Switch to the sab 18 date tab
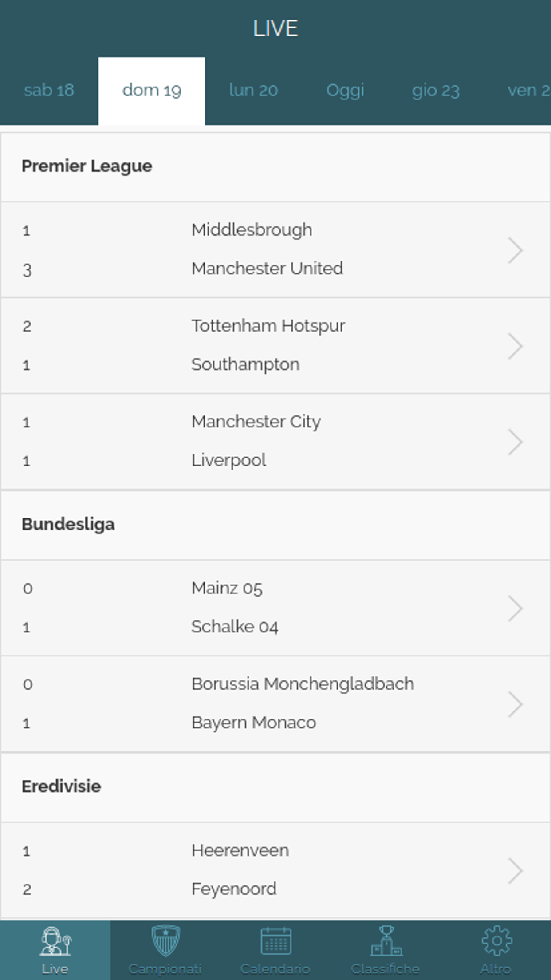This screenshot has height=980, width=551. (49, 91)
